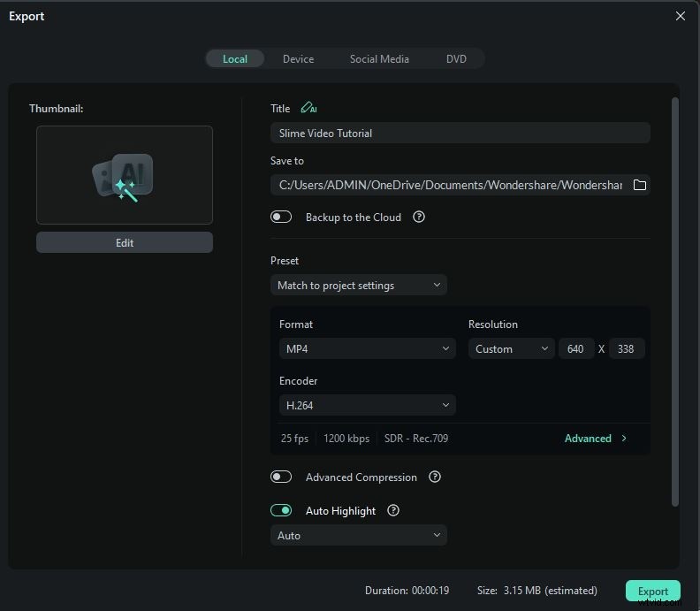
Task: Expand the MP4 Format dropdown
Action: [367, 348]
